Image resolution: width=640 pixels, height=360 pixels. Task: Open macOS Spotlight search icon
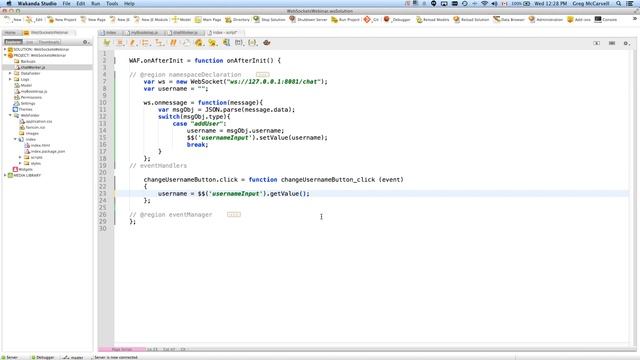(618, 3)
